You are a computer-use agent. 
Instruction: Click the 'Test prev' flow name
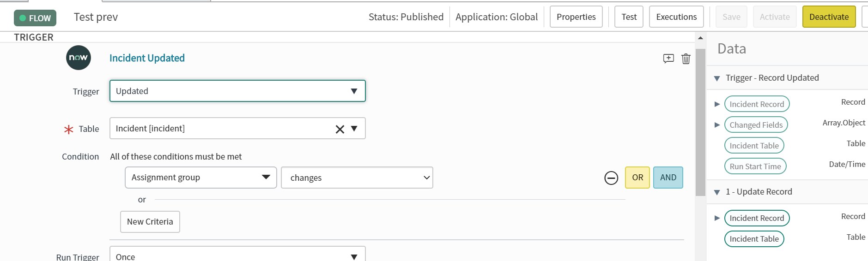pyautogui.click(x=96, y=17)
